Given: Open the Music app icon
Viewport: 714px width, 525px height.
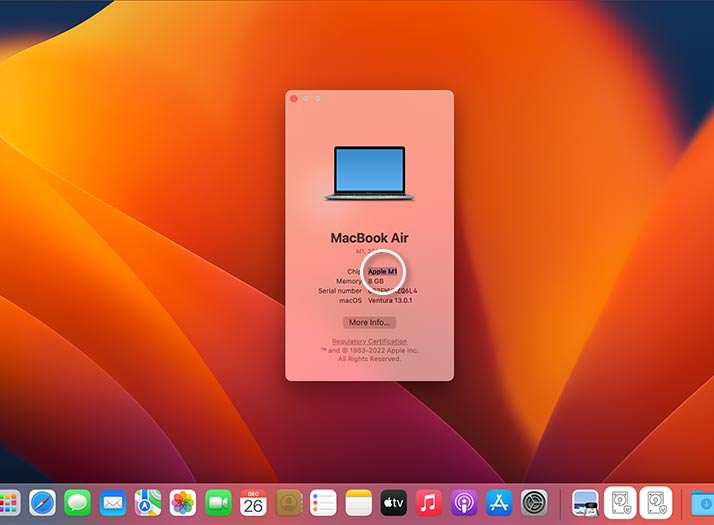Looking at the screenshot, I should [428, 503].
